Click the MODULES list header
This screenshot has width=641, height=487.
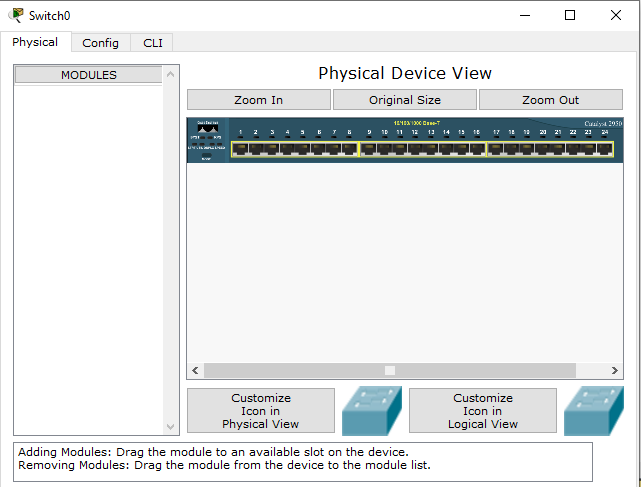[88, 75]
